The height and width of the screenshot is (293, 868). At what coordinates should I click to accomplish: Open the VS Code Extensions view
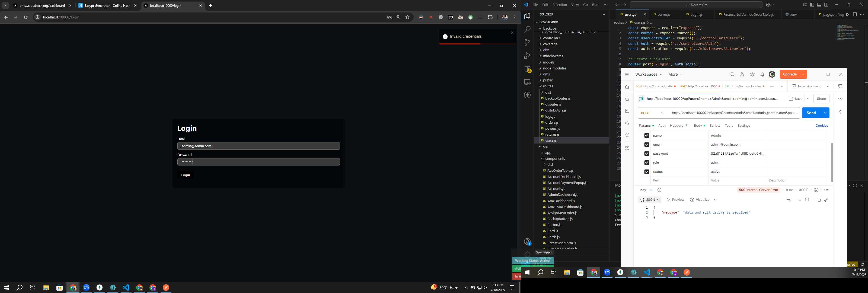pos(527,69)
